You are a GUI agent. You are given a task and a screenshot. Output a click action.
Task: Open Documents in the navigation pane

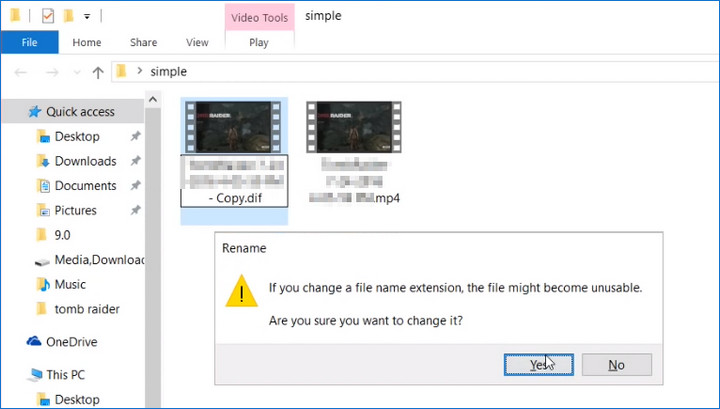click(85, 185)
